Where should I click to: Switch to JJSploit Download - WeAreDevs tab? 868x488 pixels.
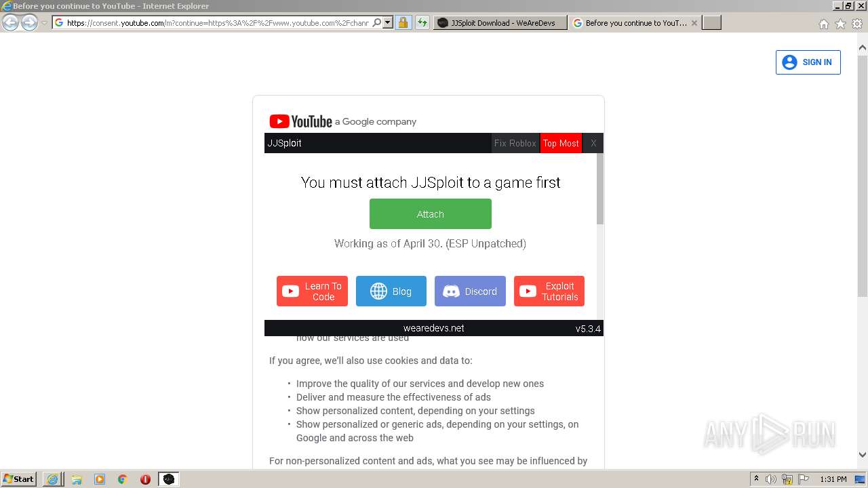tap(500, 22)
